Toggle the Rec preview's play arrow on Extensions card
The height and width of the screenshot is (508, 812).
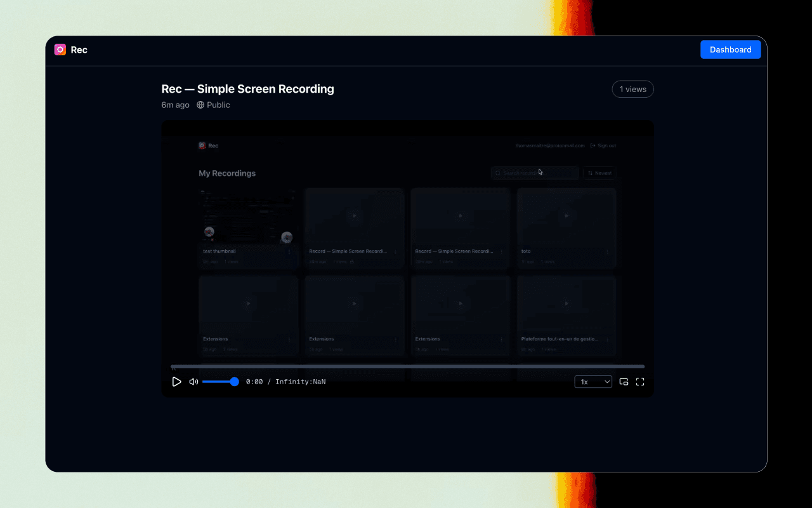point(249,303)
